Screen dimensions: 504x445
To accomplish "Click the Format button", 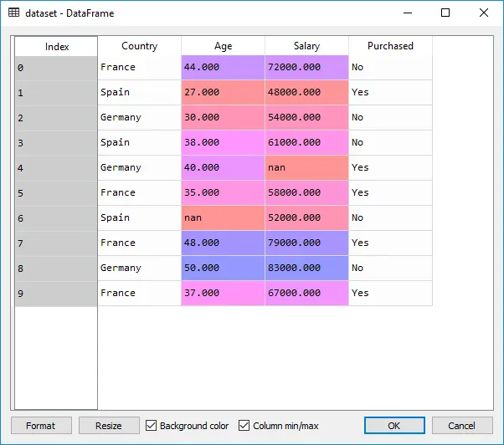I will point(41,426).
